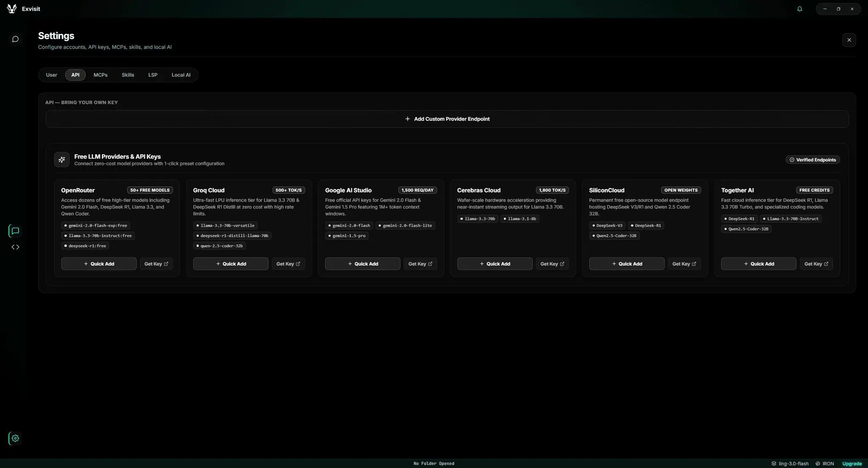Quick Add the Together AI provider
Viewport: 868px width, 468px height.
[759, 264]
